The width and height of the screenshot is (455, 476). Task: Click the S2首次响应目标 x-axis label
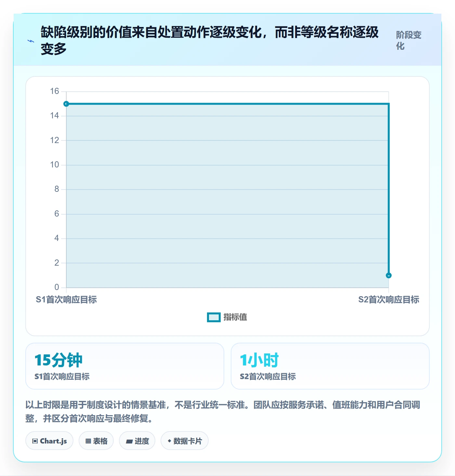pyautogui.click(x=389, y=300)
